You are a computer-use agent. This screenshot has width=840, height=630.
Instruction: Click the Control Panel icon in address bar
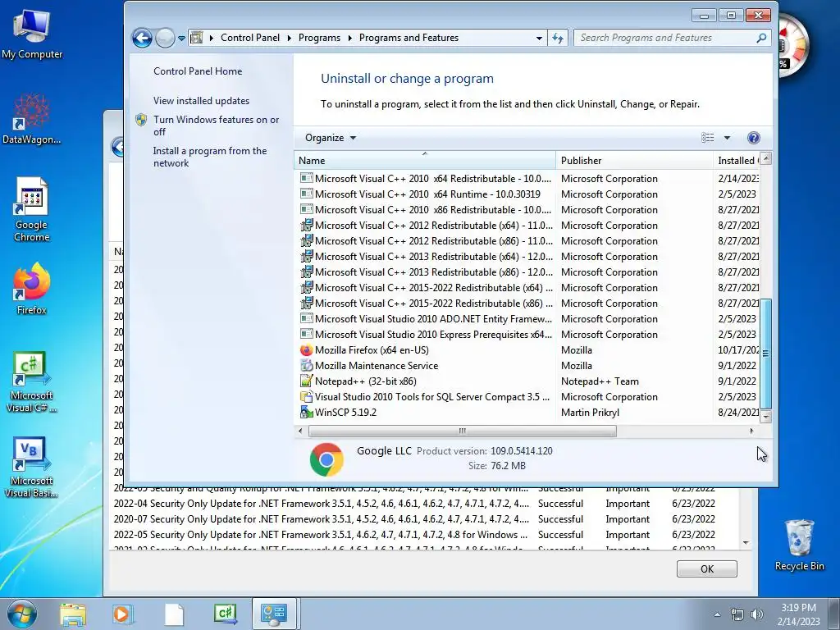(197, 38)
